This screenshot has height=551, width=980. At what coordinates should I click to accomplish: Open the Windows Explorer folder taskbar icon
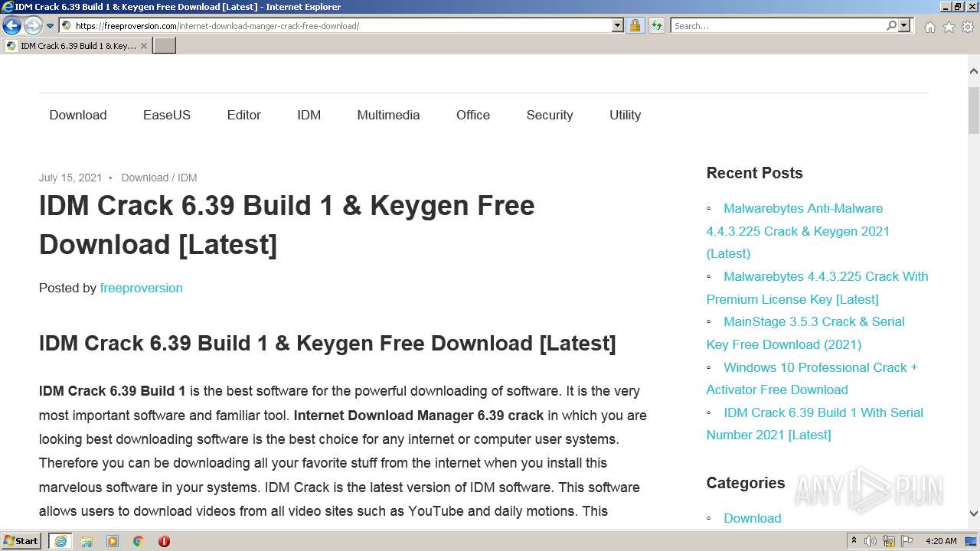pyautogui.click(x=87, y=541)
